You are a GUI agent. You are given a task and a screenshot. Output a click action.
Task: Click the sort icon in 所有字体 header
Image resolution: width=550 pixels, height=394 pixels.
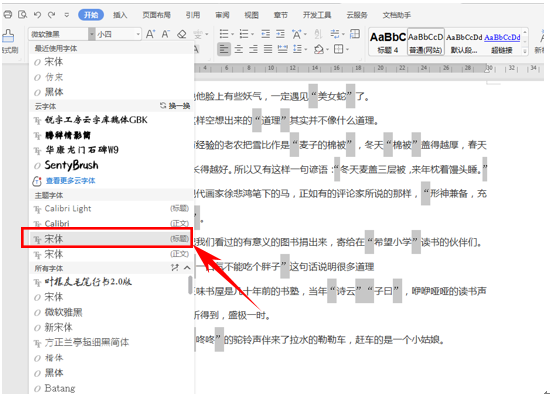click(175, 268)
